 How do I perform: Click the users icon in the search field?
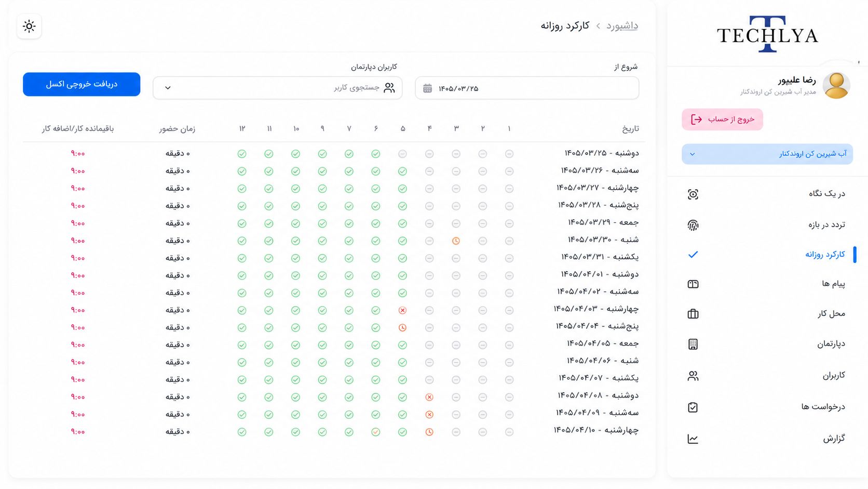pyautogui.click(x=389, y=88)
